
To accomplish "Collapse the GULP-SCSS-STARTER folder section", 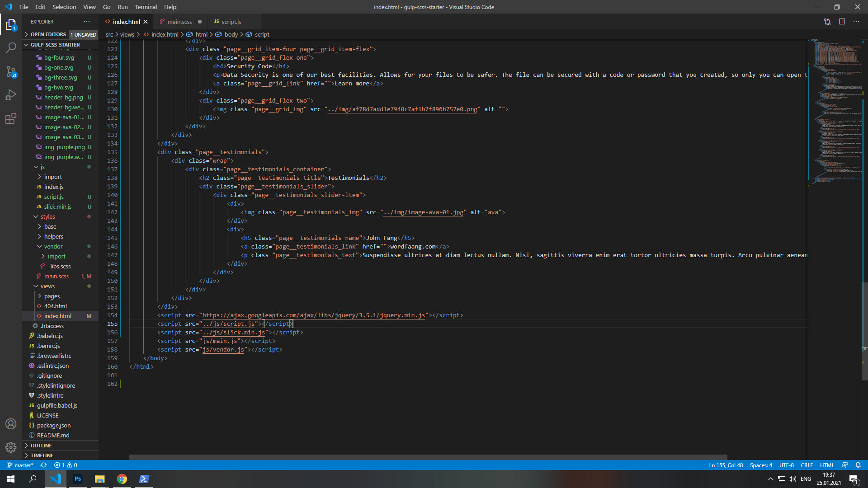I will 60,45.
